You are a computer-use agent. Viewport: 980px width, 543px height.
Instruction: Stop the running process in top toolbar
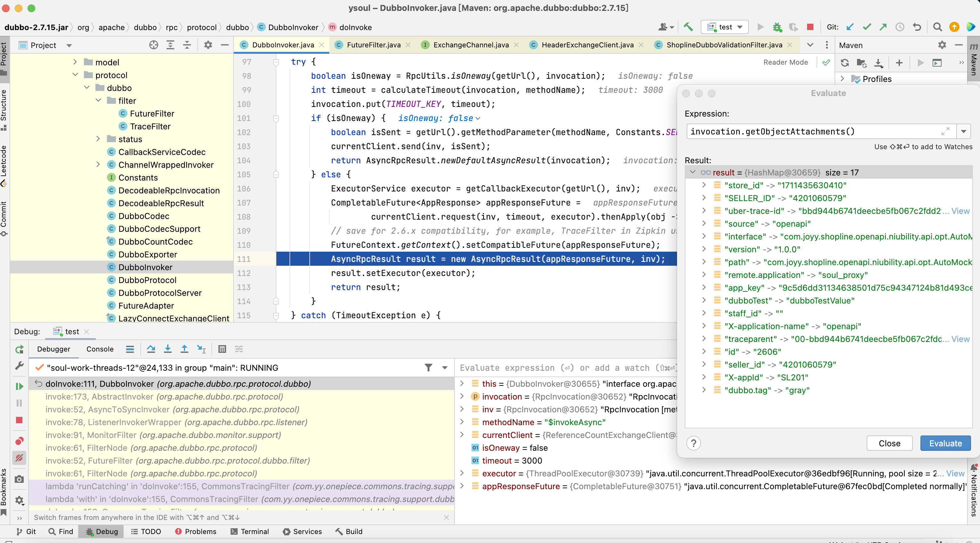[x=810, y=27]
